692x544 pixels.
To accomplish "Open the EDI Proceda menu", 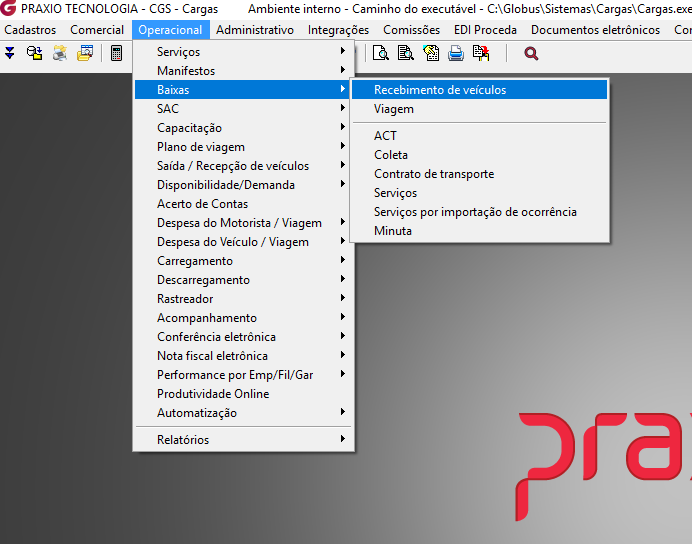I will click(485, 30).
